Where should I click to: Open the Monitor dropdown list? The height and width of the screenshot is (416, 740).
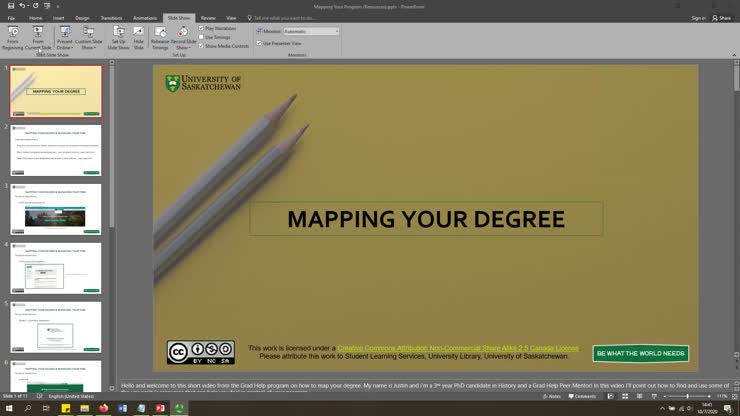[x=336, y=31]
